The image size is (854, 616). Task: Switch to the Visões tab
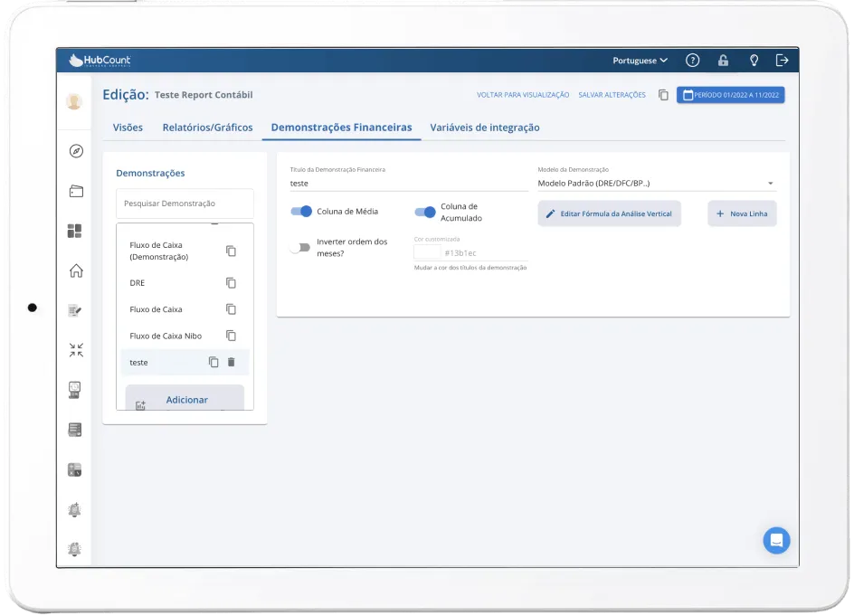pos(128,128)
